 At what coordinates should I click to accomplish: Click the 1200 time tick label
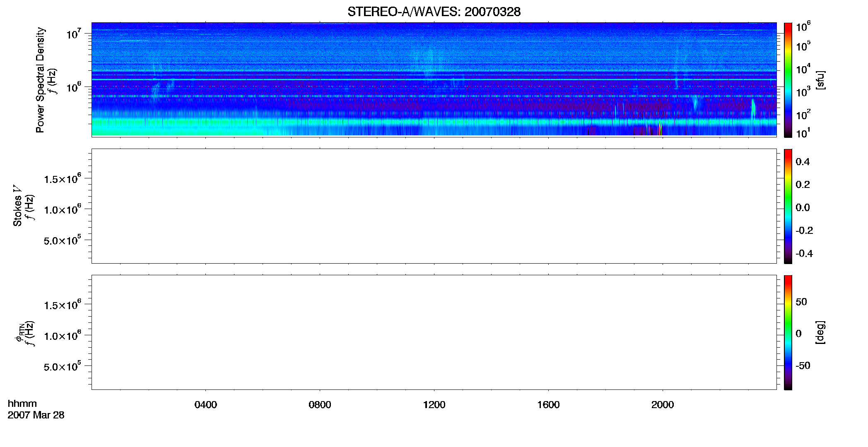coord(434,405)
